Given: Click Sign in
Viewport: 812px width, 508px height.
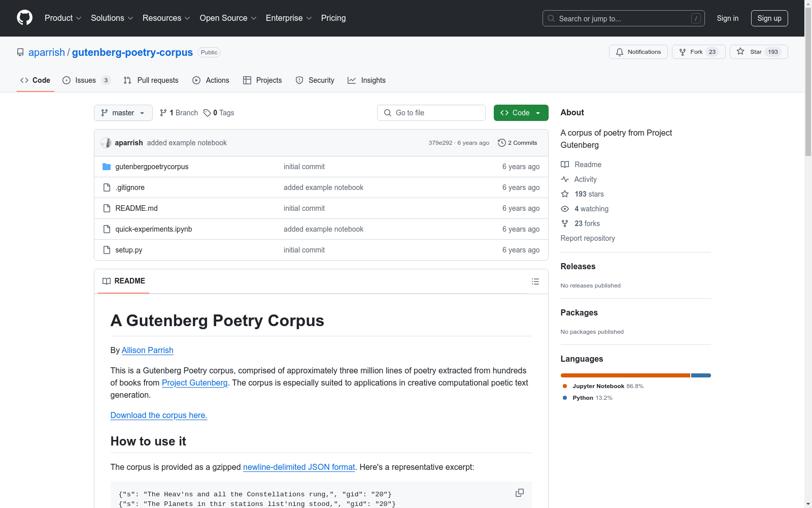Looking at the screenshot, I should (728, 18).
